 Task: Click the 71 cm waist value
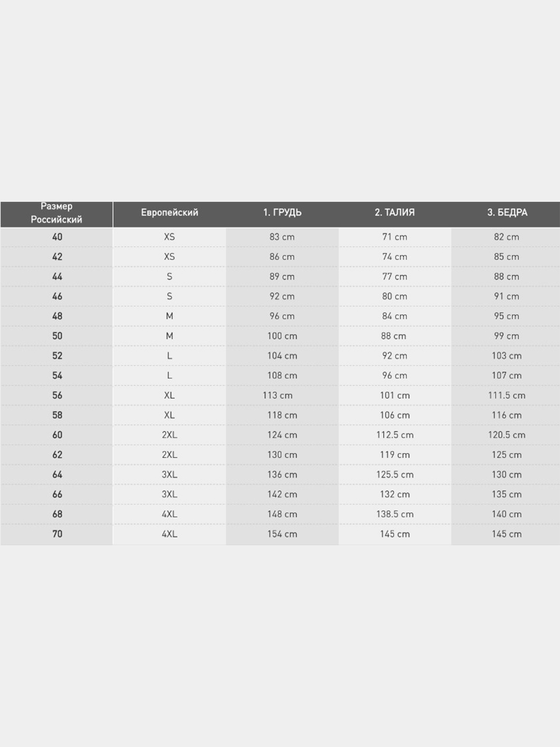tap(395, 237)
